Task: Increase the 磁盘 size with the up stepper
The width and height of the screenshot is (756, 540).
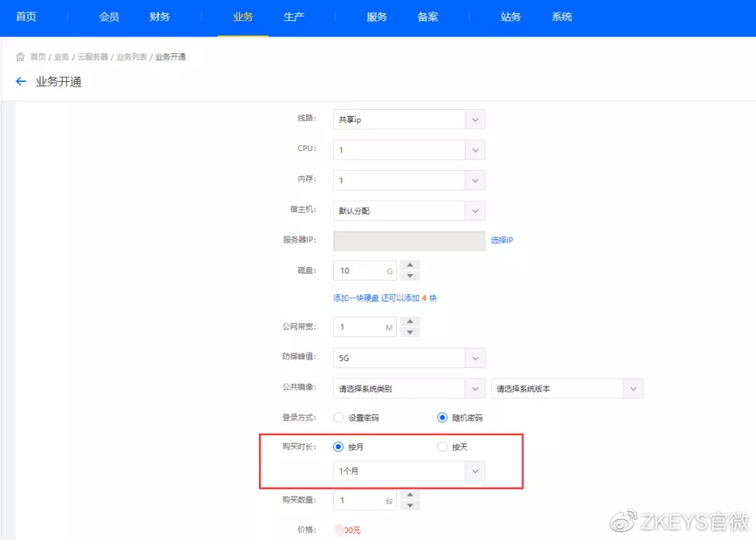Action: [409, 265]
